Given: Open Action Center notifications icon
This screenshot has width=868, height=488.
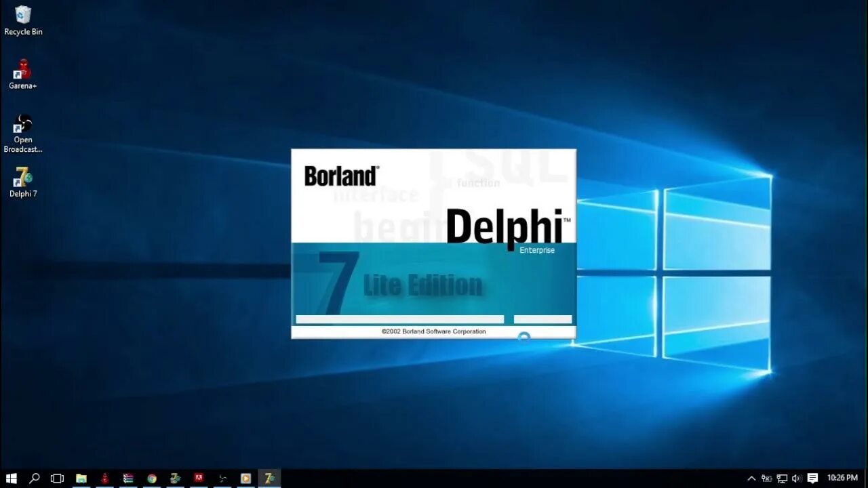Looking at the screenshot, I should pyautogui.click(x=812, y=479).
